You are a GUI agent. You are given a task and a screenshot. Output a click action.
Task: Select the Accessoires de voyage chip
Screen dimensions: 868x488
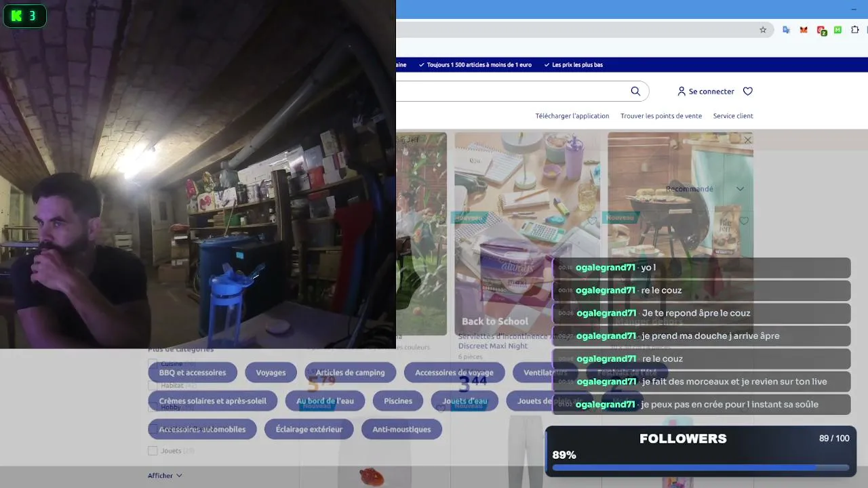click(x=454, y=373)
